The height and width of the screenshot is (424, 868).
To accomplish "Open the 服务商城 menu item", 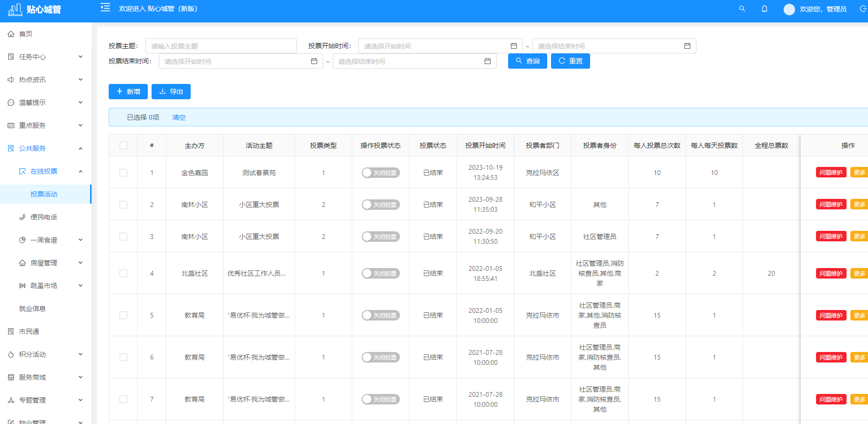I will coord(45,377).
